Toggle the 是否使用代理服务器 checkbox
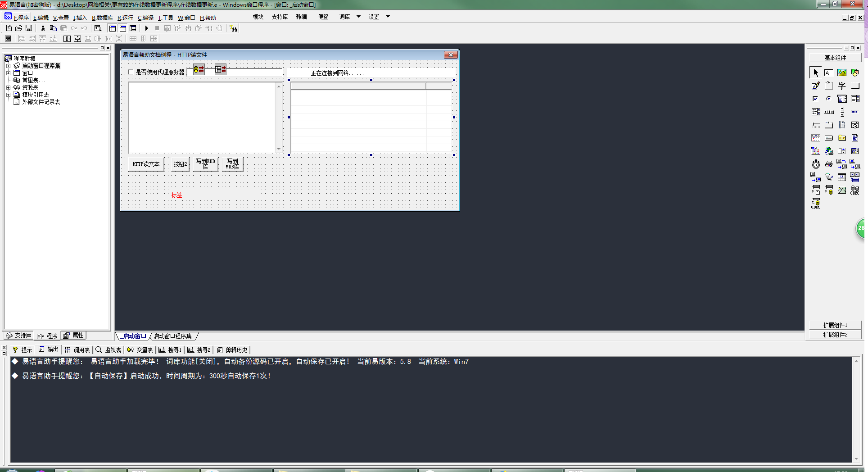 coord(131,72)
